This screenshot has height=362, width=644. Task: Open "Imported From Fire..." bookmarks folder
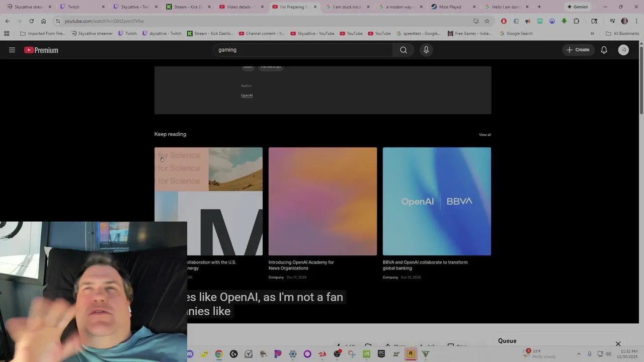[x=43, y=34]
